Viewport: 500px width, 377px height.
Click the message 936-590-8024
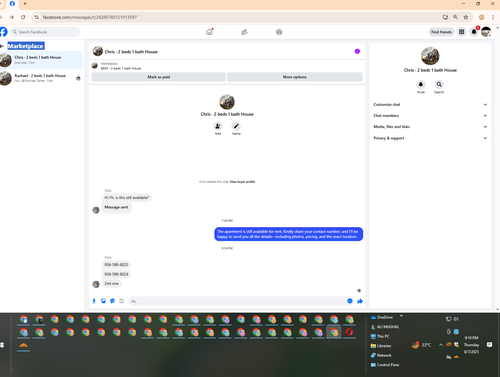116,274
